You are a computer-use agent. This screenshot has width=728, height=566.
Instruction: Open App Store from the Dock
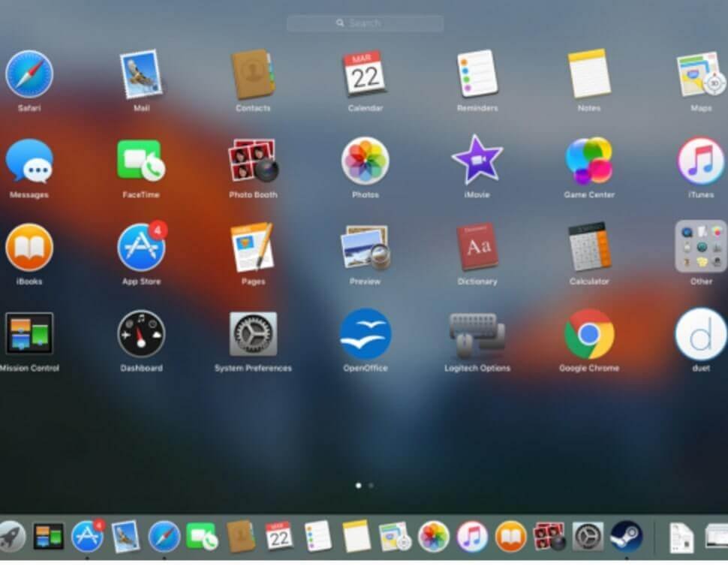[x=89, y=536]
